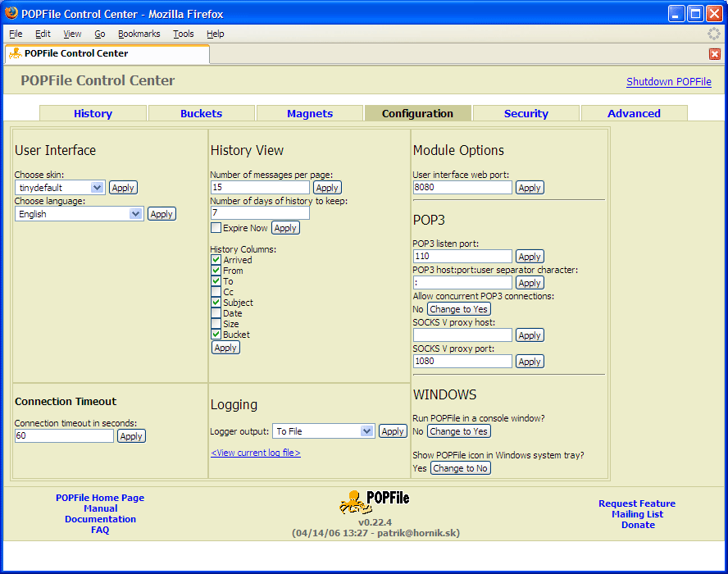This screenshot has height=574, width=728.
Task: Click the POP3 listen port field
Action: [462, 257]
